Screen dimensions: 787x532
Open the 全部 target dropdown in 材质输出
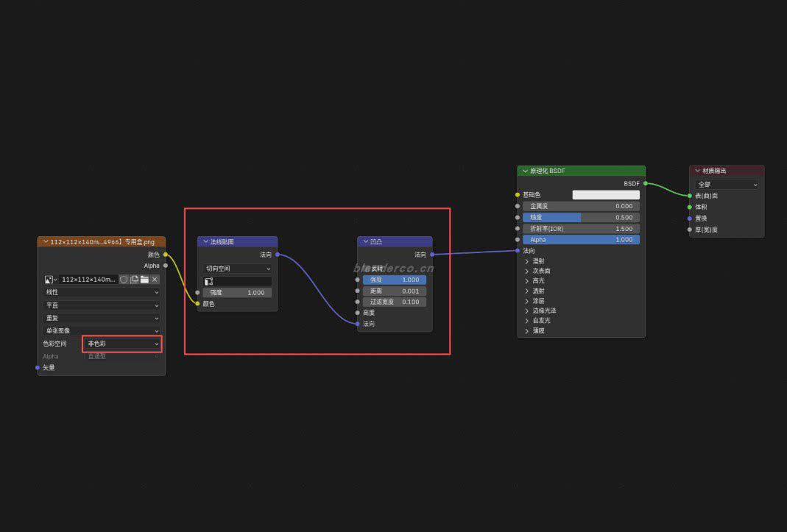[x=727, y=184]
